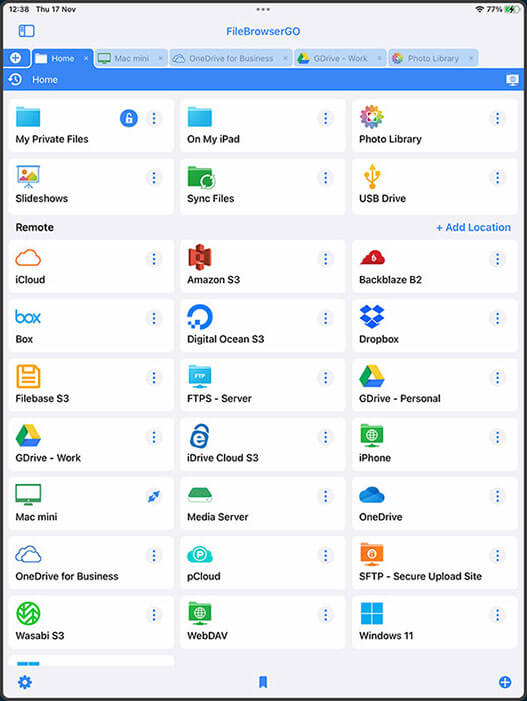Open the Sync Files folder
527x701 pixels.
262,185
